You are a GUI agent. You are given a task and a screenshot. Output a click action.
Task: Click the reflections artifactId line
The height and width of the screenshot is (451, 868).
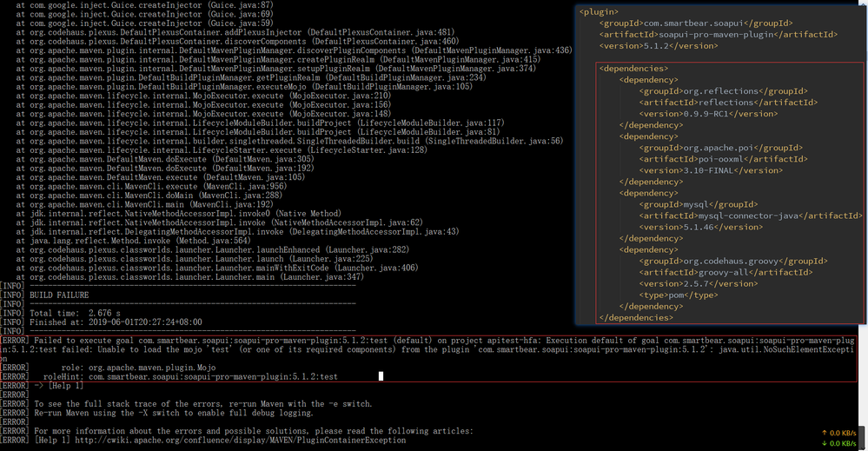tap(728, 103)
